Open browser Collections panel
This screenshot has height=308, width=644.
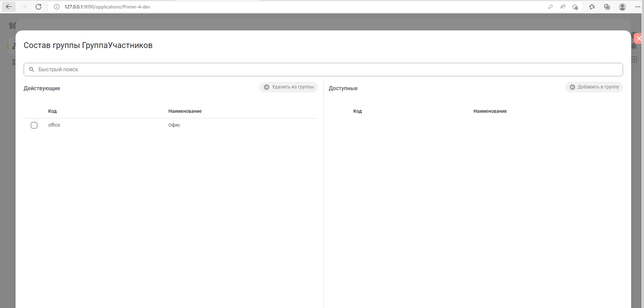coord(607,7)
